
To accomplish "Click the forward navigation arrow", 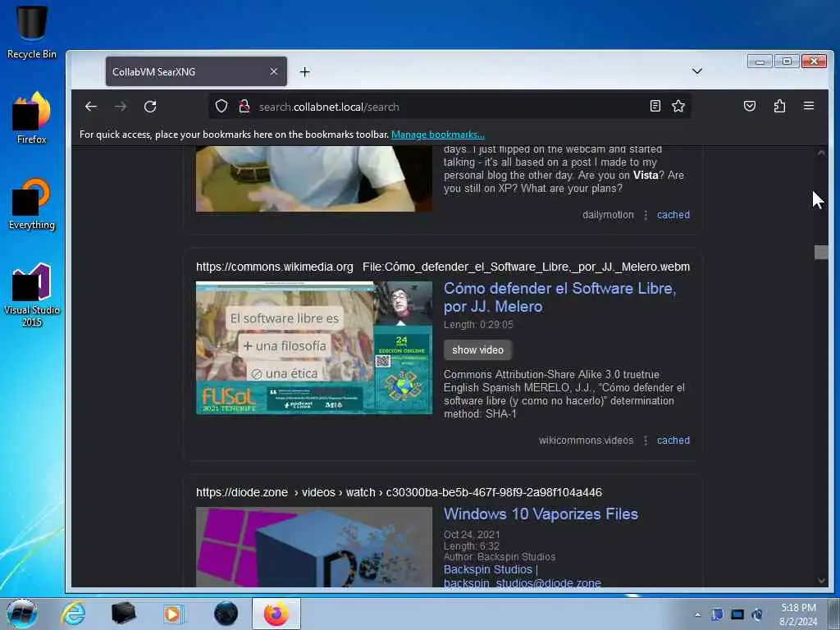I will (121, 107).
